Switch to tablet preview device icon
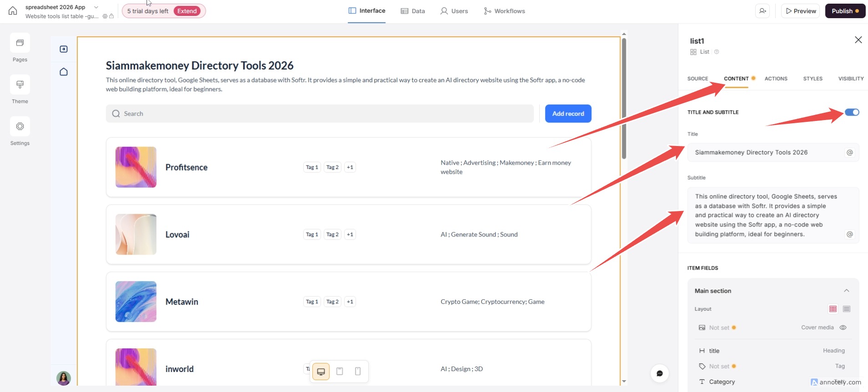868x392 pixels. [x=340, y=372]
